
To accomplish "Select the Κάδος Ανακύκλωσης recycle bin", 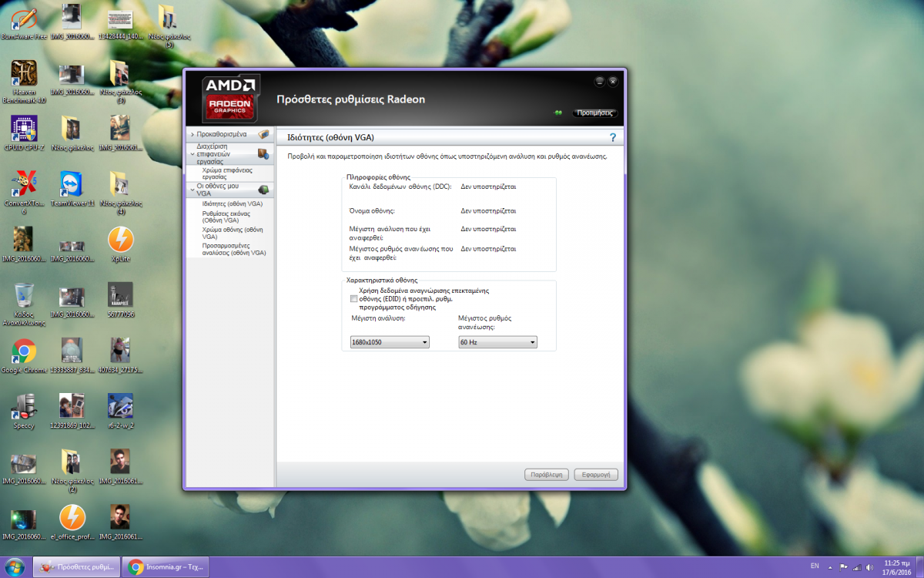I will (25, 304).
